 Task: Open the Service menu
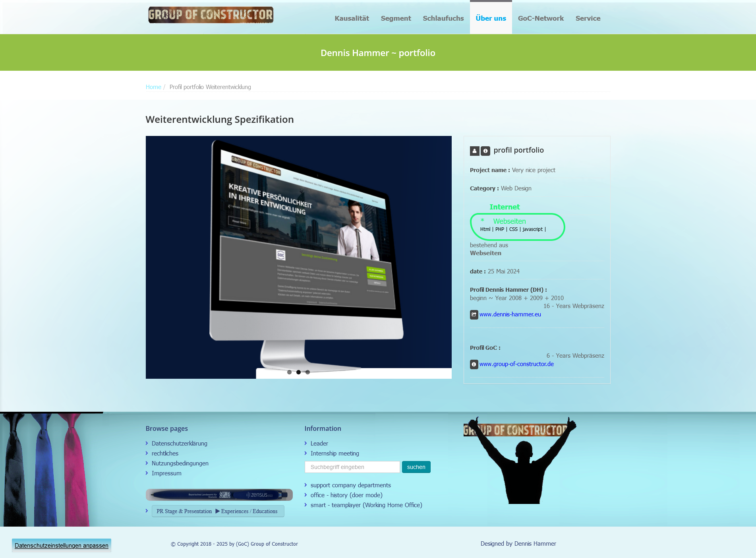tap(588, 18)
